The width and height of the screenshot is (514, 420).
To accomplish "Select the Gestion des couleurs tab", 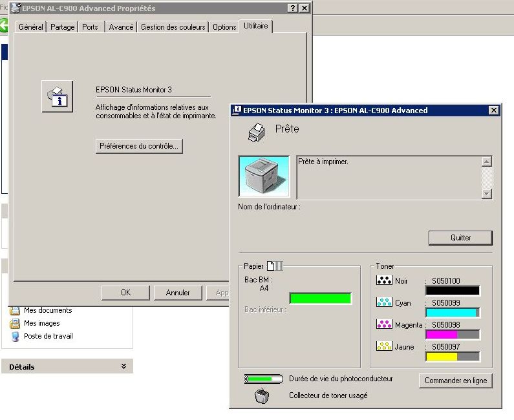I will 173,27.
